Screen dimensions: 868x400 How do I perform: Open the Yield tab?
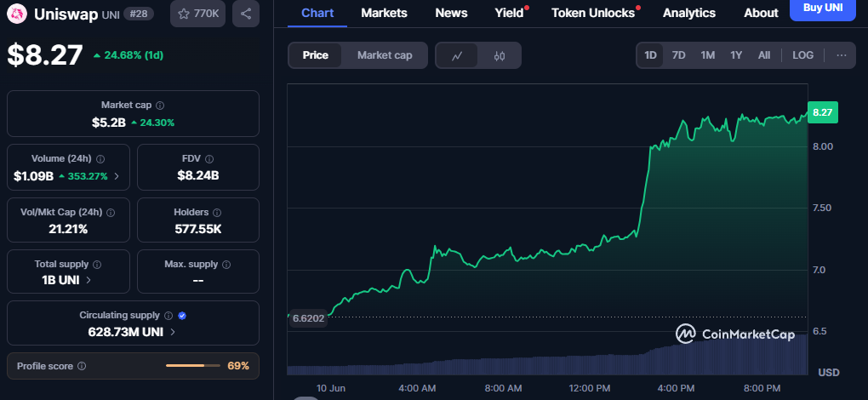[509, 13]
